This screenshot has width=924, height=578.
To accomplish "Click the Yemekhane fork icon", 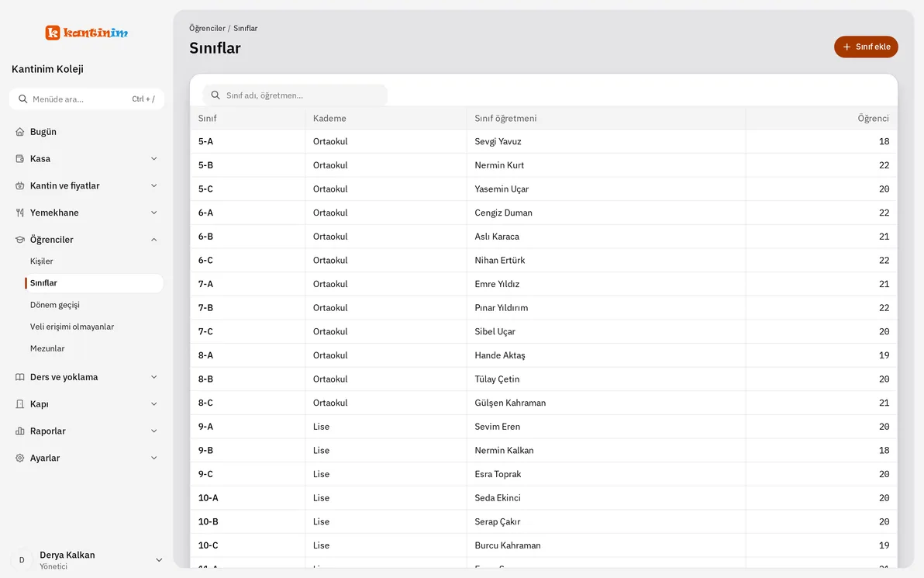I will [20, 213].
